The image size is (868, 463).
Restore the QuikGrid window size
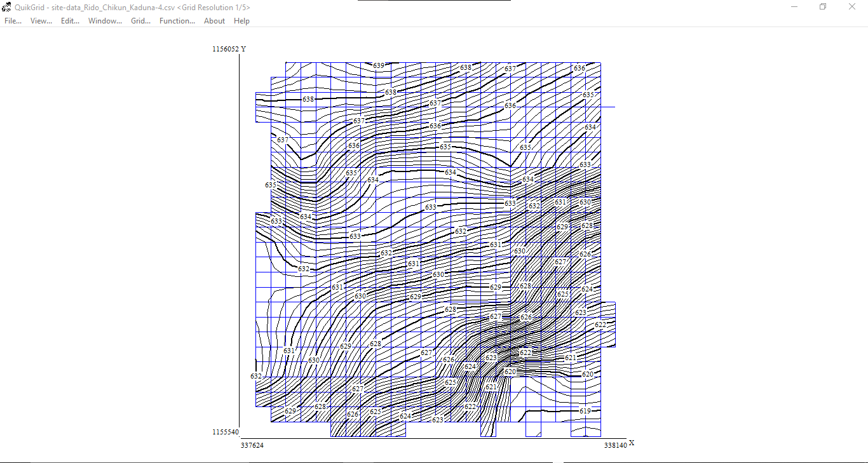[824, 7]
